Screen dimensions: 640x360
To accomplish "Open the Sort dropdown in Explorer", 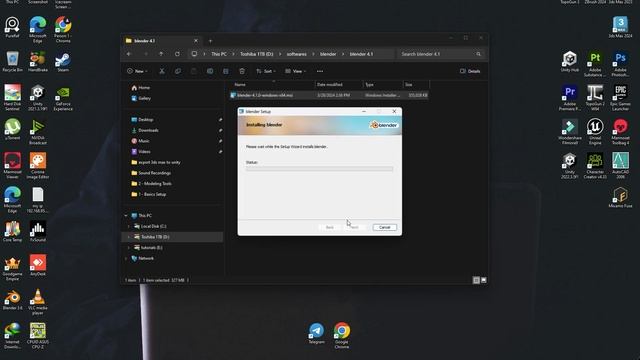I will pyautogui.click(x=266, y=71).
